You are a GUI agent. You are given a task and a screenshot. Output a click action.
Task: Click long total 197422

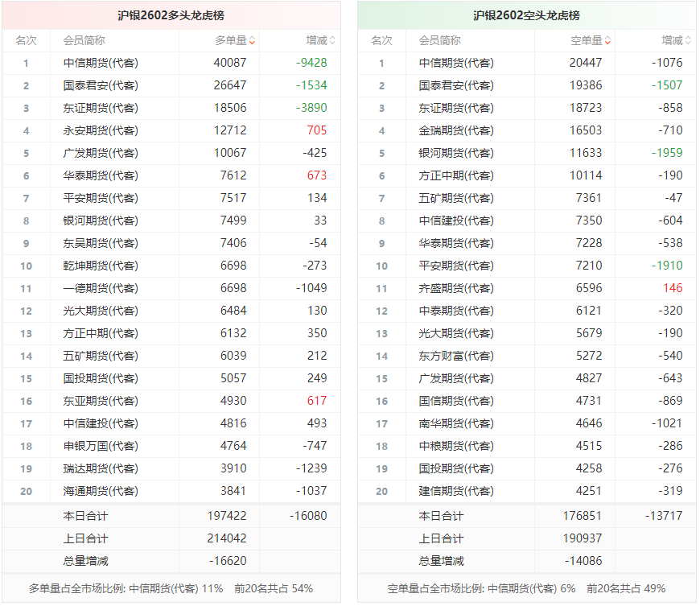[x=227, y=516]
